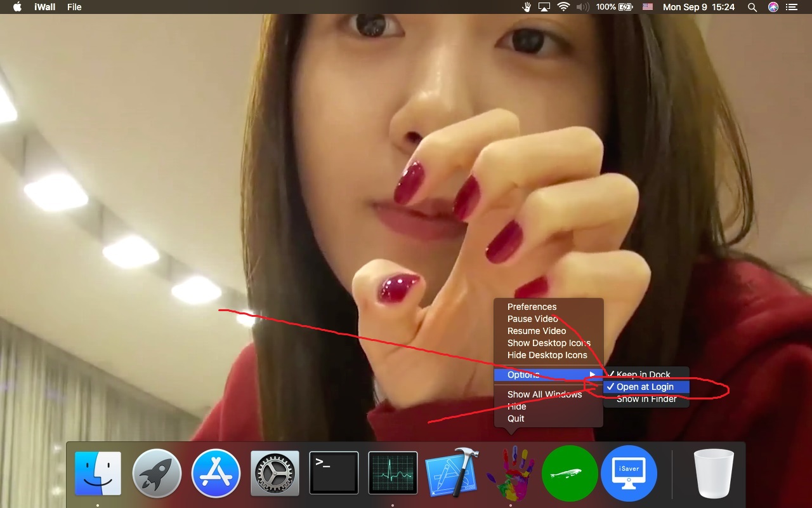Viewport: 812px width, 508px height.
Task: Click the iWall colorful hand Dock icon
Action: click(511, 473)
